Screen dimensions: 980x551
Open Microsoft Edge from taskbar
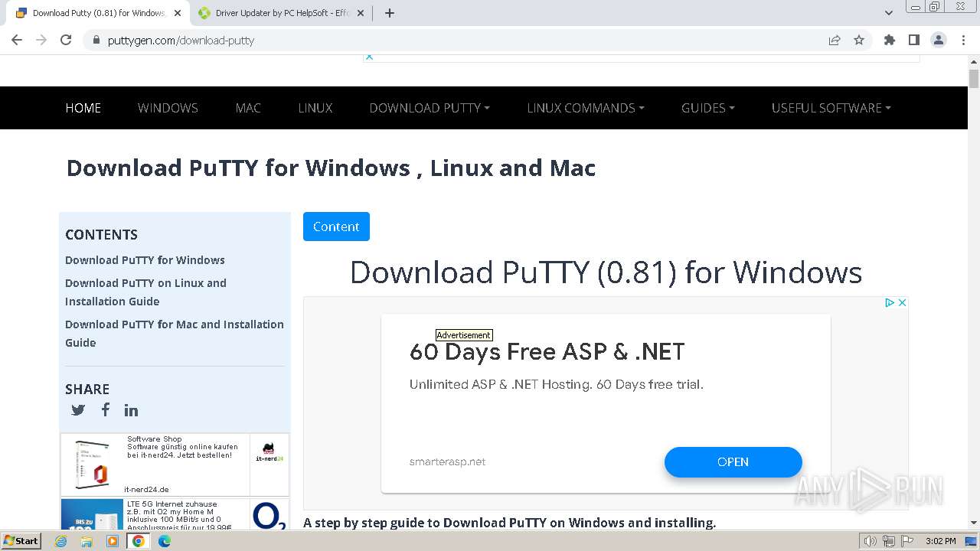165,541
